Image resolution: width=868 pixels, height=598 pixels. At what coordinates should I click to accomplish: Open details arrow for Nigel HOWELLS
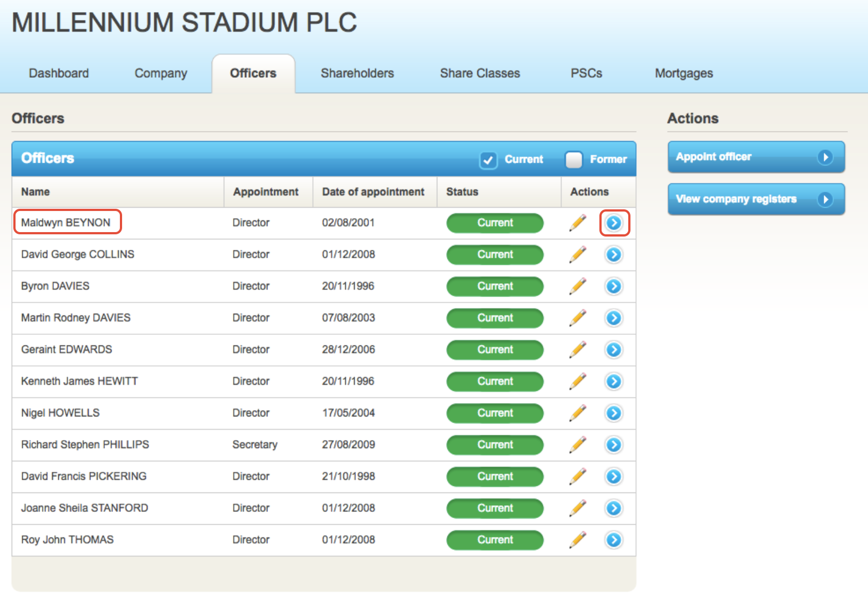click(x=614, y=413)
